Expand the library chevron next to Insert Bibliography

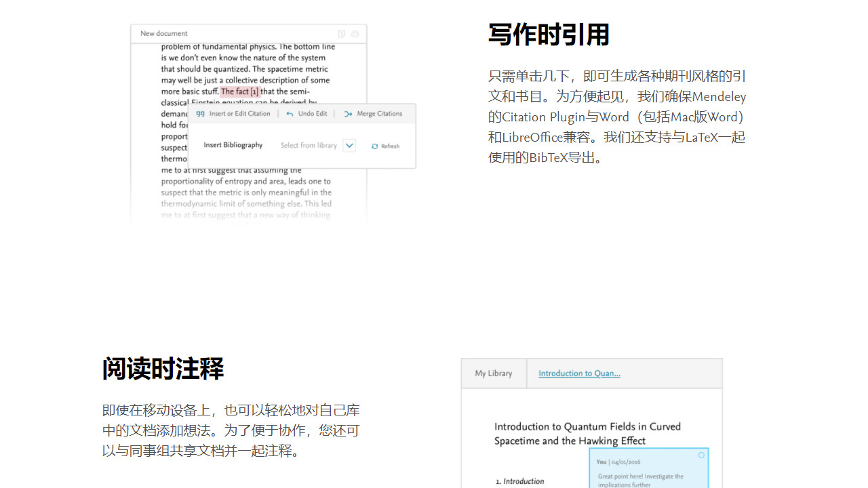pos(349,145)
